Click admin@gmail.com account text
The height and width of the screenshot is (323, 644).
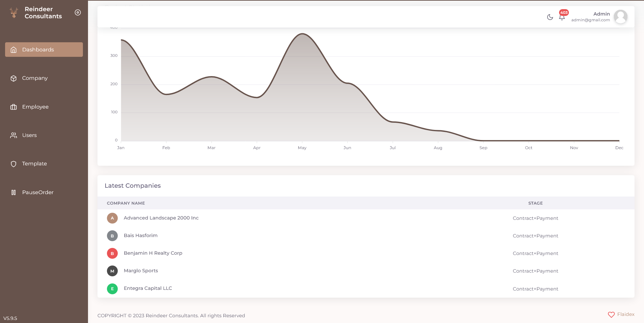[x=591, y=20]
